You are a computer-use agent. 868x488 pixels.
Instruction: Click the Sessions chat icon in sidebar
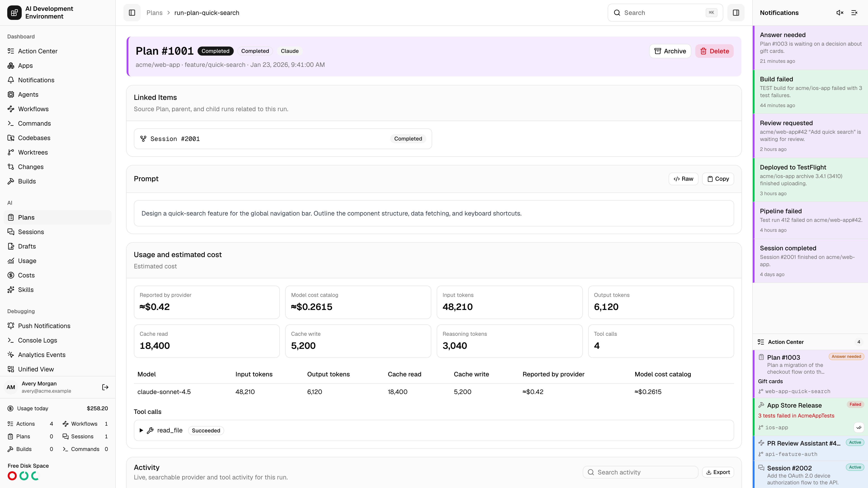click(11, 232)
